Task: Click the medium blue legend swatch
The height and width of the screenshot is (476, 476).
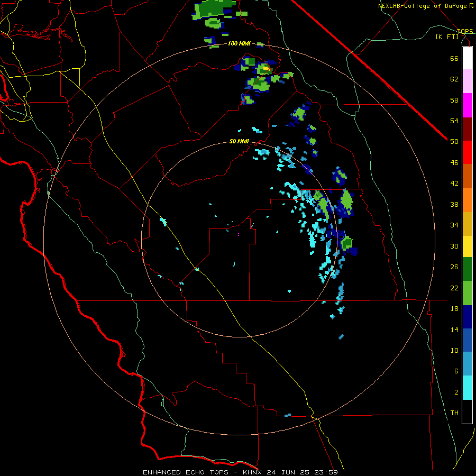Action: (x=467, y=340)
